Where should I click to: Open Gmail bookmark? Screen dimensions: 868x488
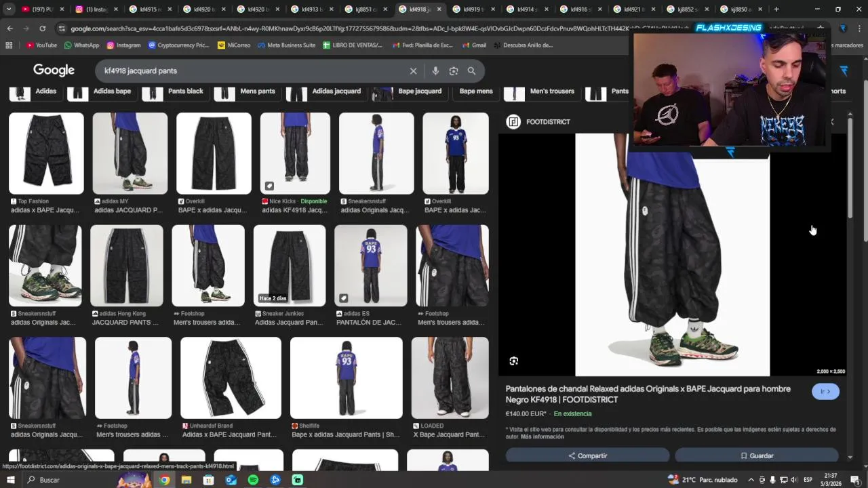[x=474, y=45]
